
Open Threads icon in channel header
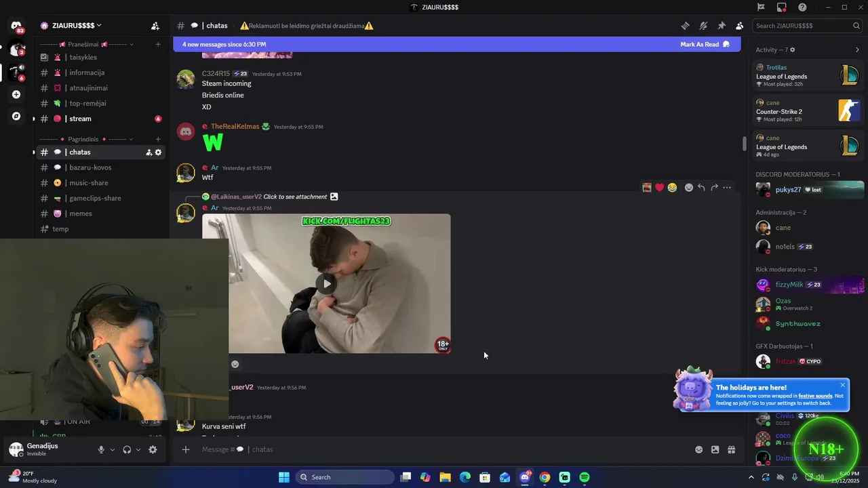click(x=686, y=26)
